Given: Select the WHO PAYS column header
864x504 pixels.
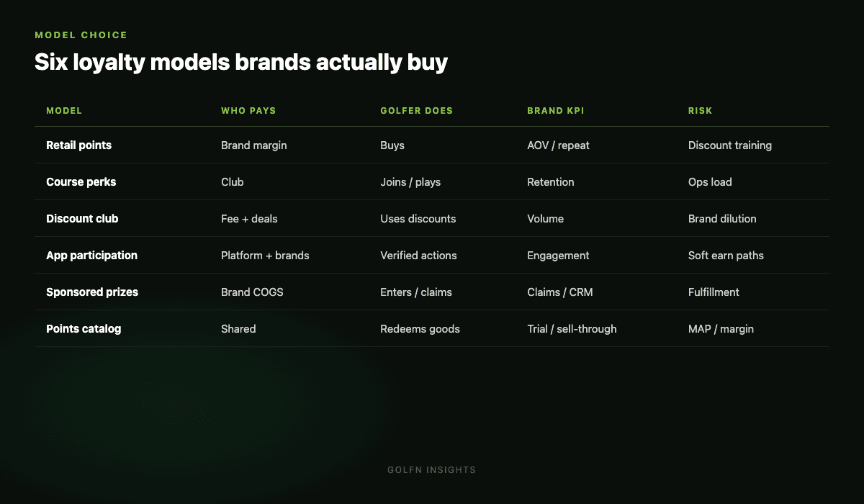Looking at the screenshot, I should [248, 111].
